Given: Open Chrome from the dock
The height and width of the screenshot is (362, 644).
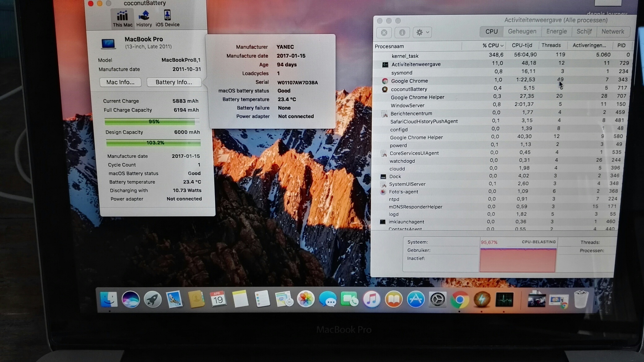Looking at the screenshot, I should (459, 299).
